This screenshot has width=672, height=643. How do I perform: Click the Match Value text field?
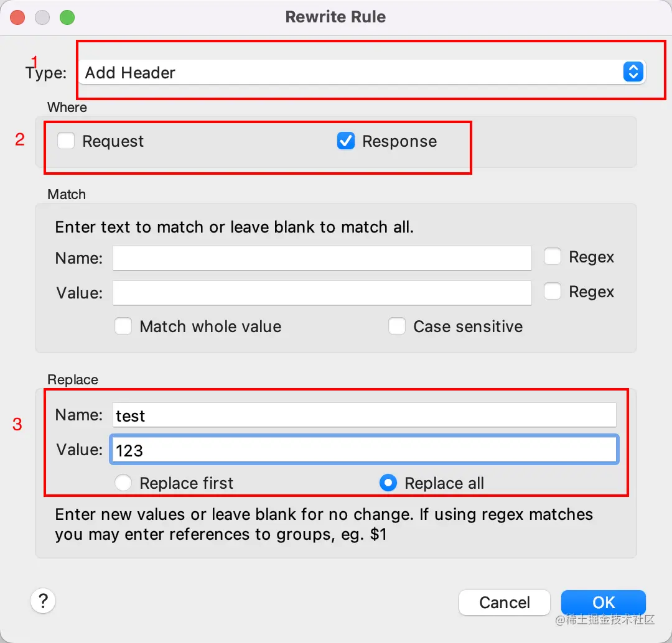click(x=322, y=292)
